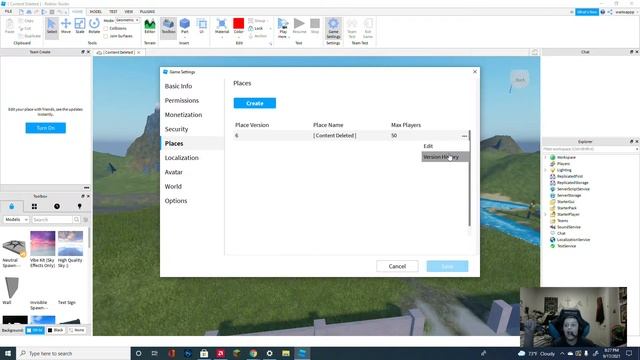640x360 pixels.
Task: Click the red Color swatch in ribbon
Action: coord(238,24)
